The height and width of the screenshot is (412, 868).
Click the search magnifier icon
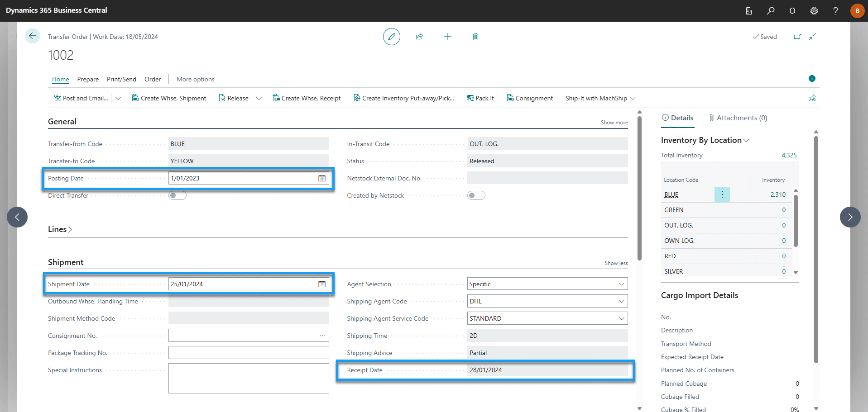point(770,11)
